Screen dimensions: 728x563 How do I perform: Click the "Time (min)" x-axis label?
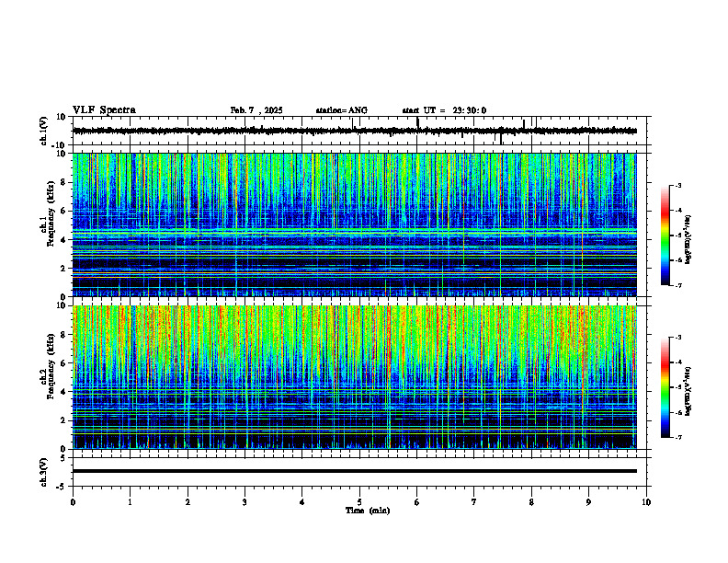coord(368,511)
